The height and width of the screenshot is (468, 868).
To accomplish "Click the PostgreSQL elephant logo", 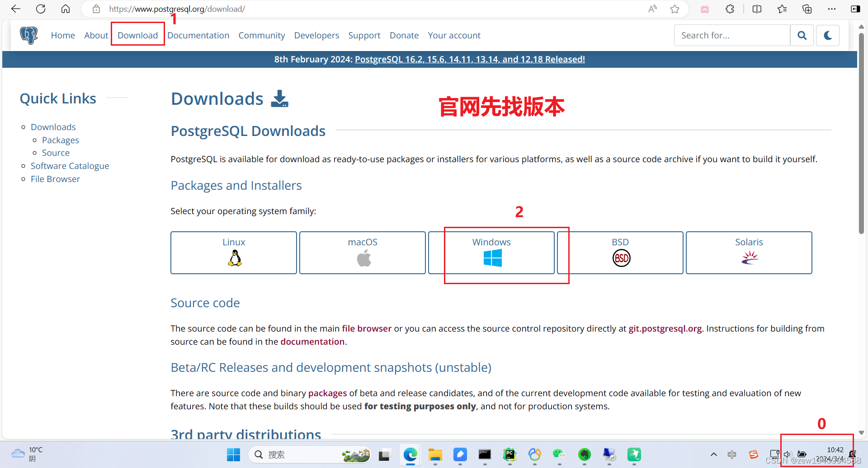I will [28, 35].
